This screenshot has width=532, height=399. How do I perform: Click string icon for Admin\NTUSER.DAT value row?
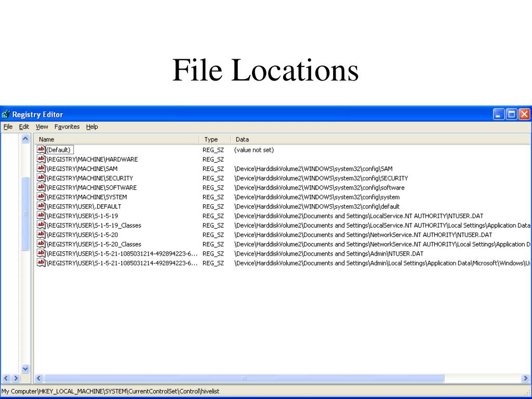click(x=41, y=254)
